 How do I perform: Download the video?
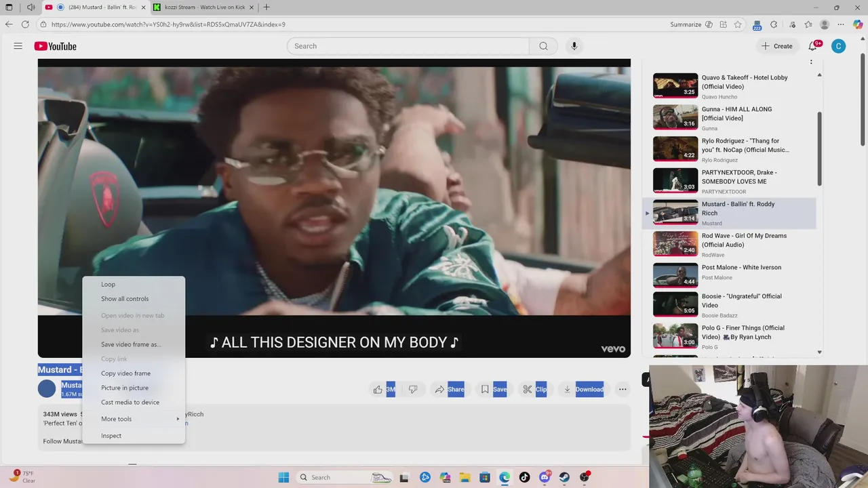[x=583, y=389]
